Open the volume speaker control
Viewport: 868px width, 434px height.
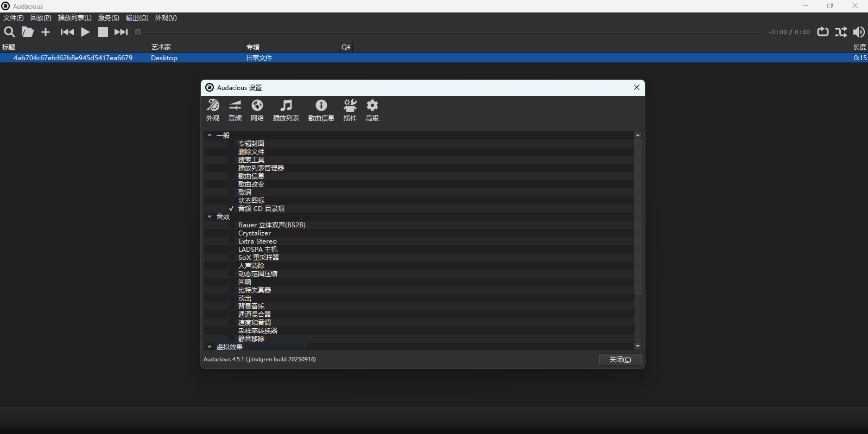point(859,32)
